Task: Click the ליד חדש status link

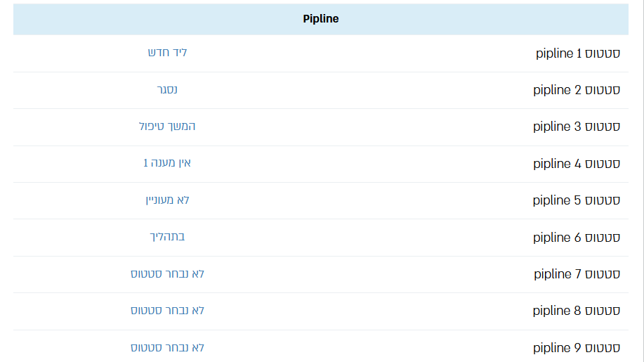Action: pyautogui.click(x=167, y=53)
